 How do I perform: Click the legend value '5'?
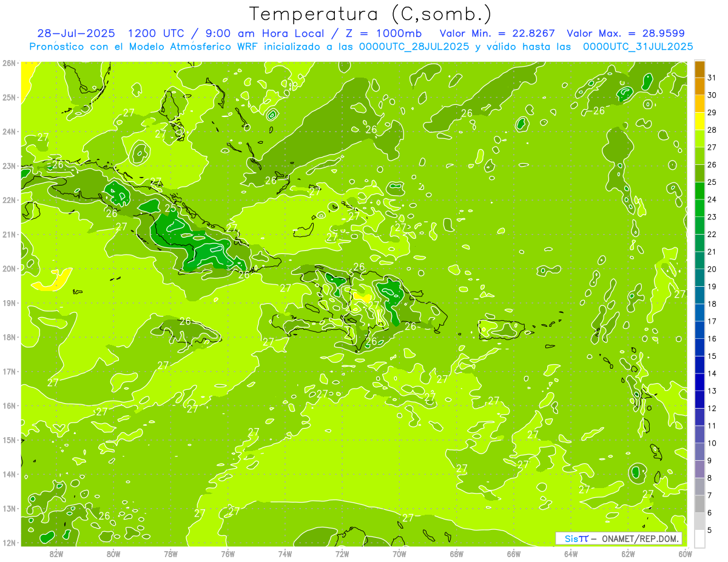[x=710, y=530]
